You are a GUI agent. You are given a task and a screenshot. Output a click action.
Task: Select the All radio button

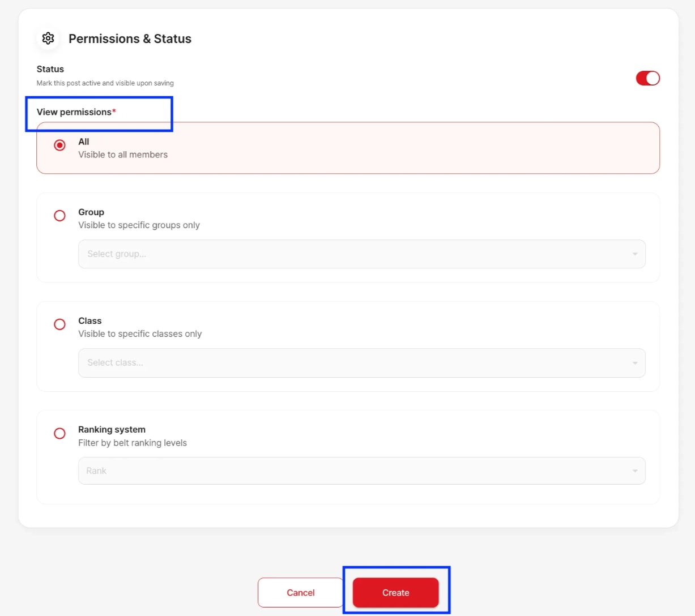59,146
